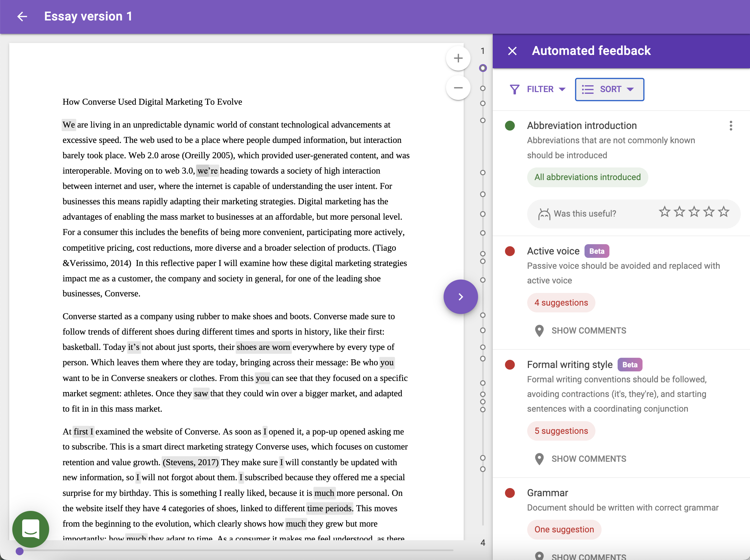
Task: Click the highlighted citation "(Stevens, 2017)"
Action: click(x=190, y=462)
